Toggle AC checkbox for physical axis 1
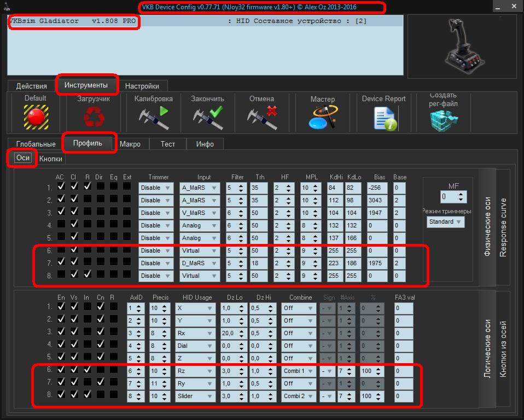 [x=61, y=186]
